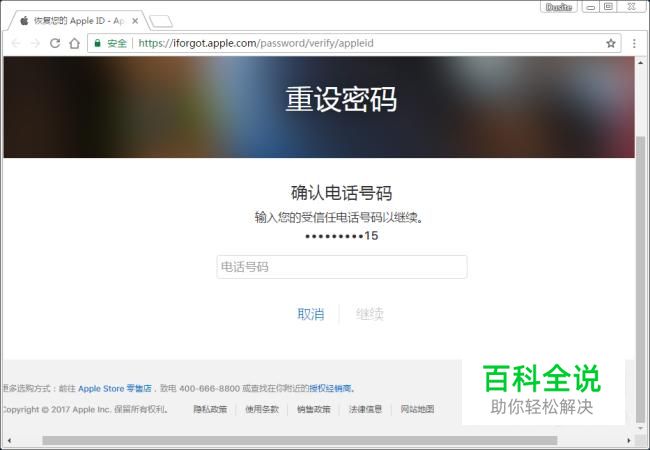Open the 使用条款 footer link

262,409
